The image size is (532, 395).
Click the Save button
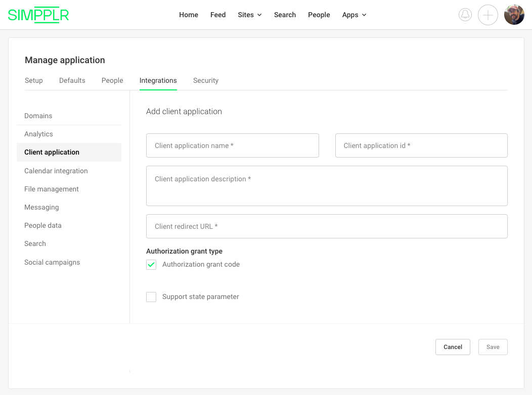[493, 347]
